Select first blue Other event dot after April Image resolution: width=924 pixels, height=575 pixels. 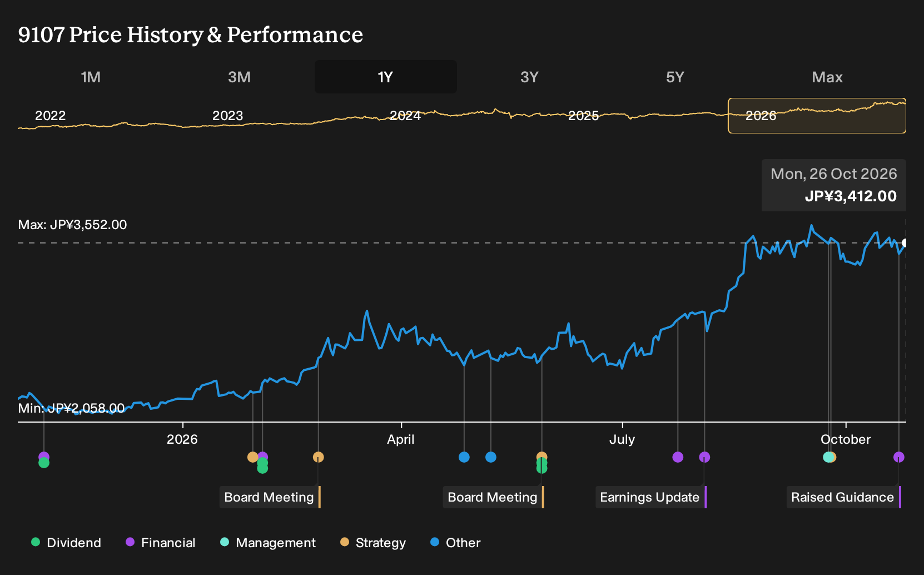[464, 457]
